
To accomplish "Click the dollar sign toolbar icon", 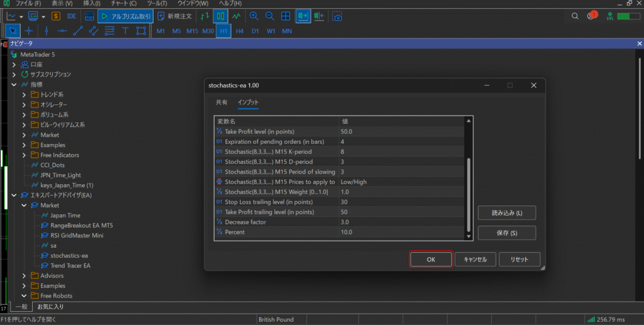I will click(x=56, y=16).
